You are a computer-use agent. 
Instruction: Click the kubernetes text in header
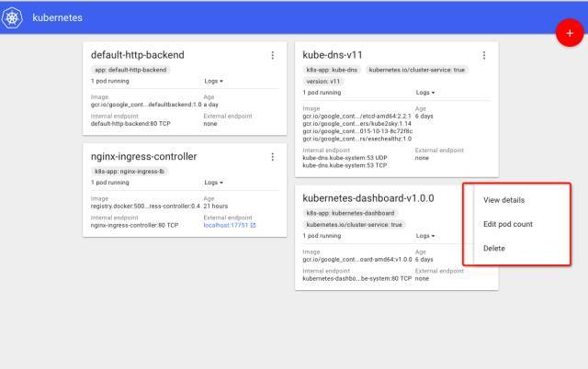[x=57, y=17]
